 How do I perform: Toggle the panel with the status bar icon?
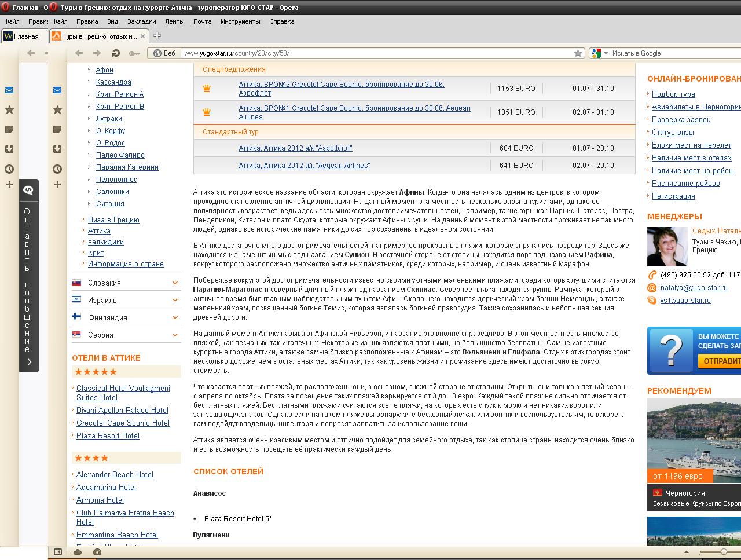pos(58,552)
